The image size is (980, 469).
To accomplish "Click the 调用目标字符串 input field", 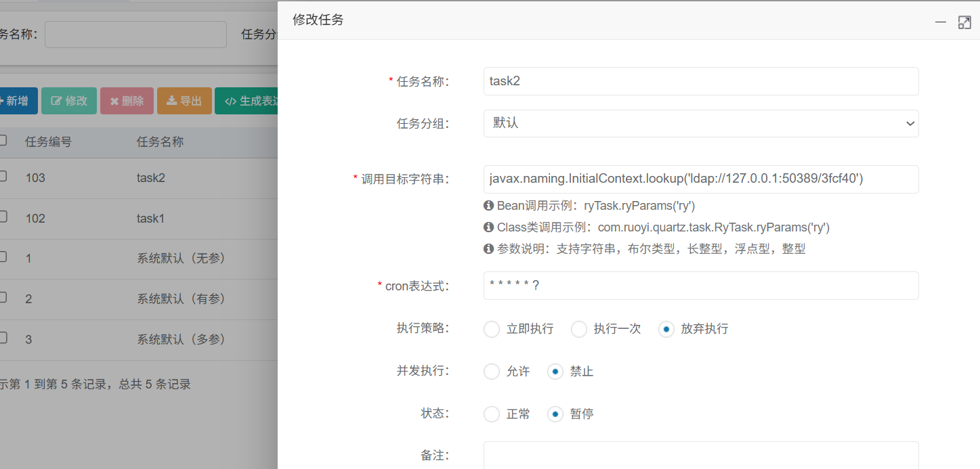I will point(701,179).
